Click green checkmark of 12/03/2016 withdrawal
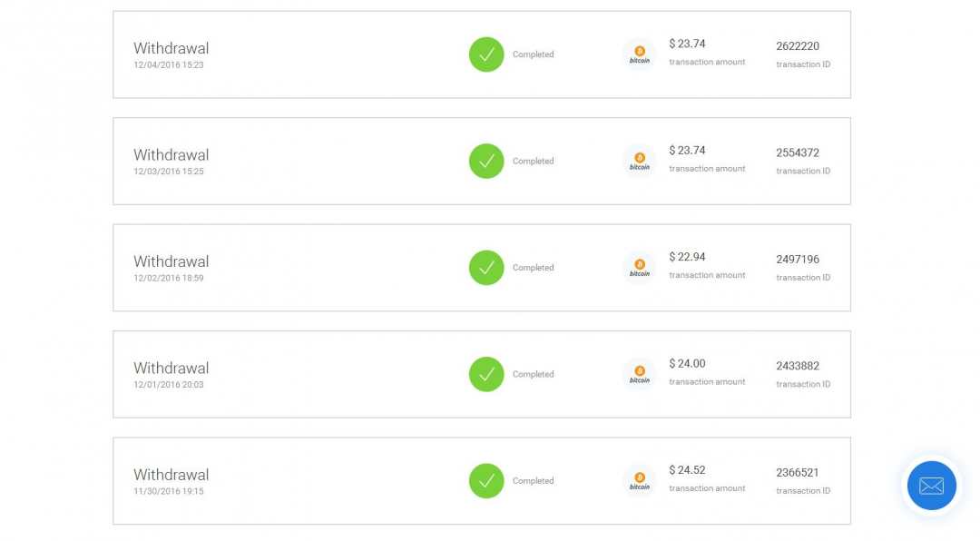 click(x=486, y=161)
